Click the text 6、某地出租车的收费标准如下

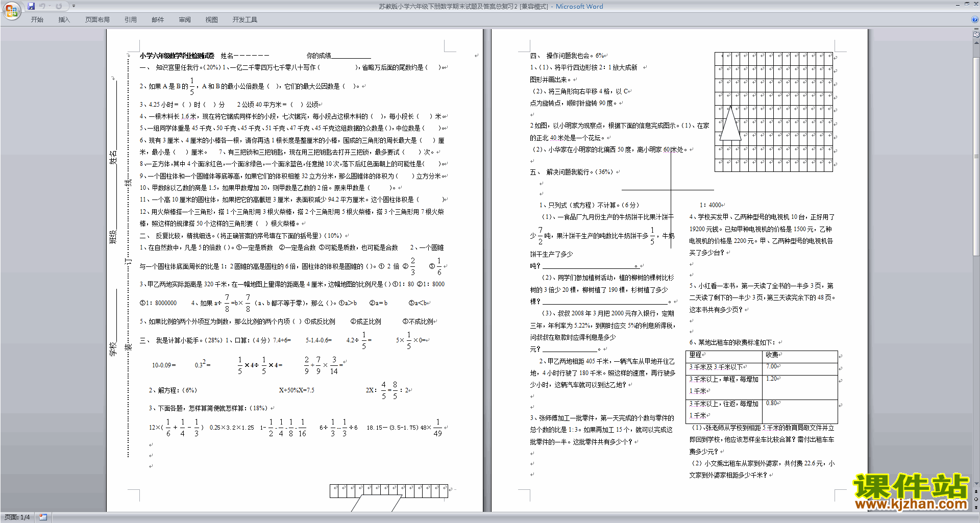(732, 342)
